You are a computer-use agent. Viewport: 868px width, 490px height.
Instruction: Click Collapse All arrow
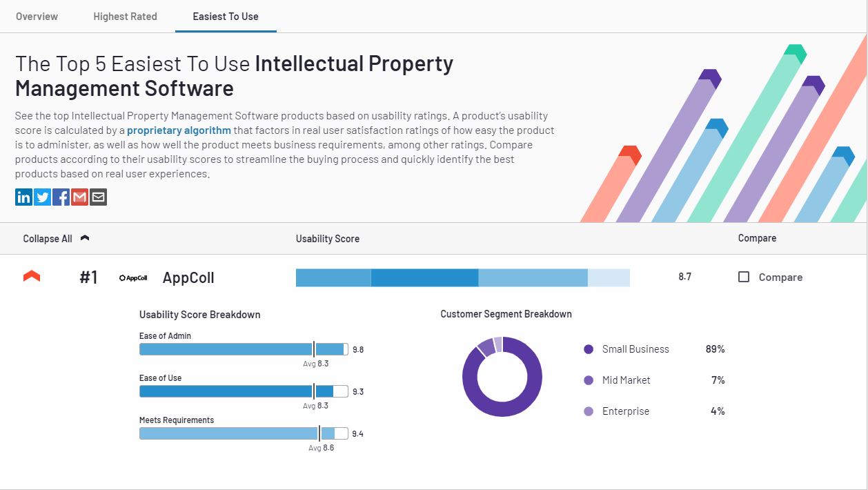(x=85, y=238)
